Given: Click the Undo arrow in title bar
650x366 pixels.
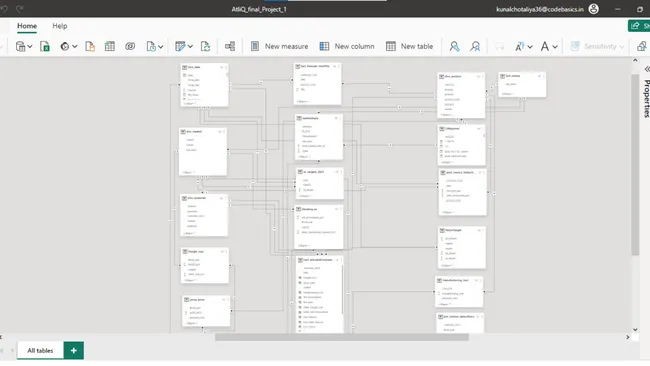Looking at the screenshot, I should click(x=4, y=9).
